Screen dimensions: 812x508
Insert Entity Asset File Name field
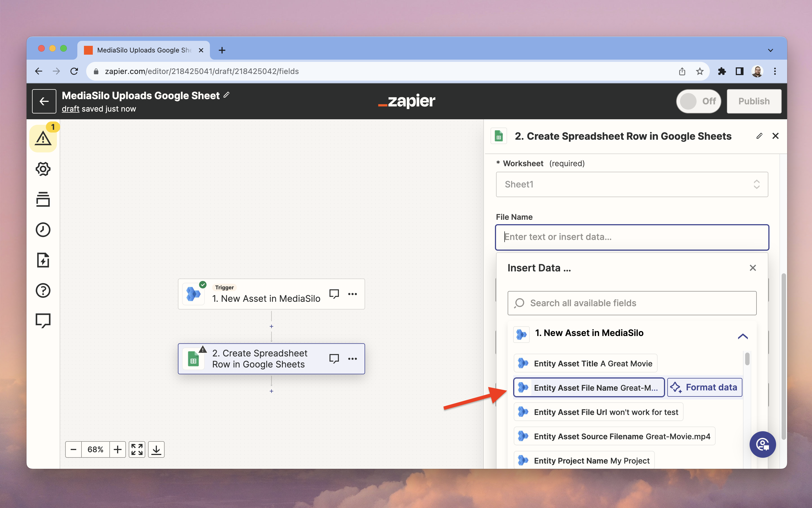click(589, 387)
